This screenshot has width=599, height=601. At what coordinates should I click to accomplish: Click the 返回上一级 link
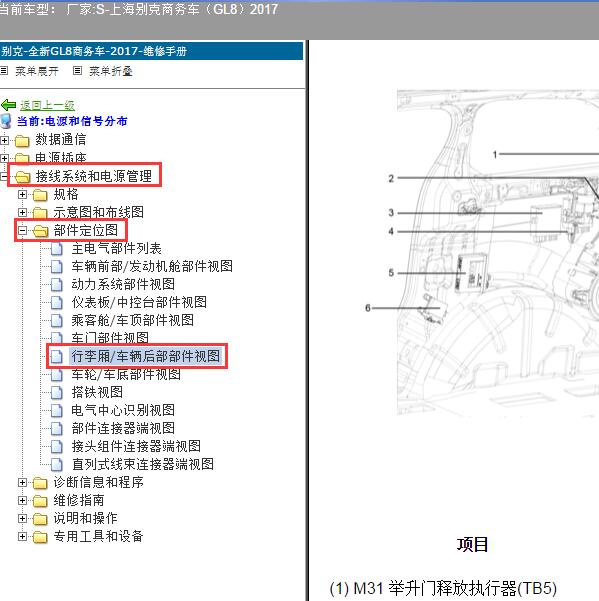tap(47, 105)
